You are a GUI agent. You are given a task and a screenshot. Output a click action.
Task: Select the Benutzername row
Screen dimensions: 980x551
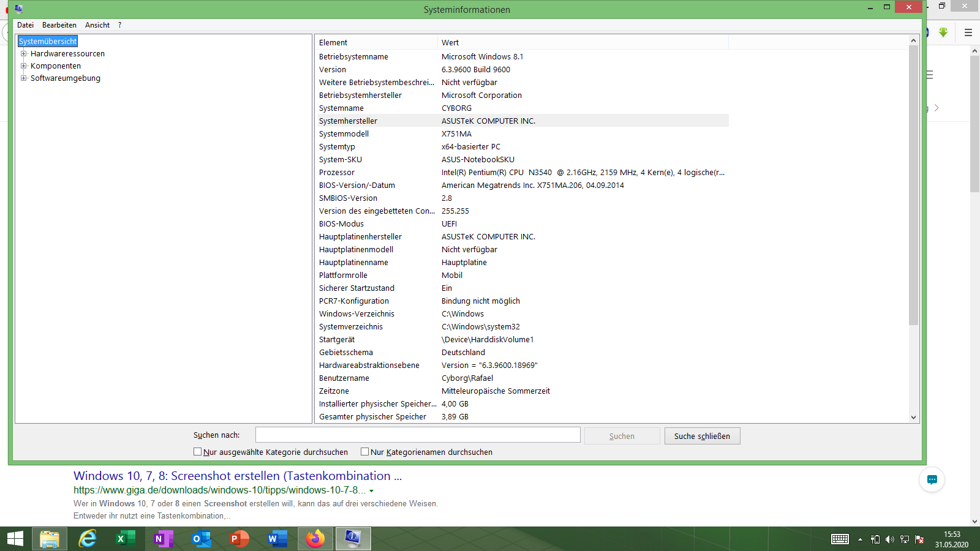coord(522,378)
